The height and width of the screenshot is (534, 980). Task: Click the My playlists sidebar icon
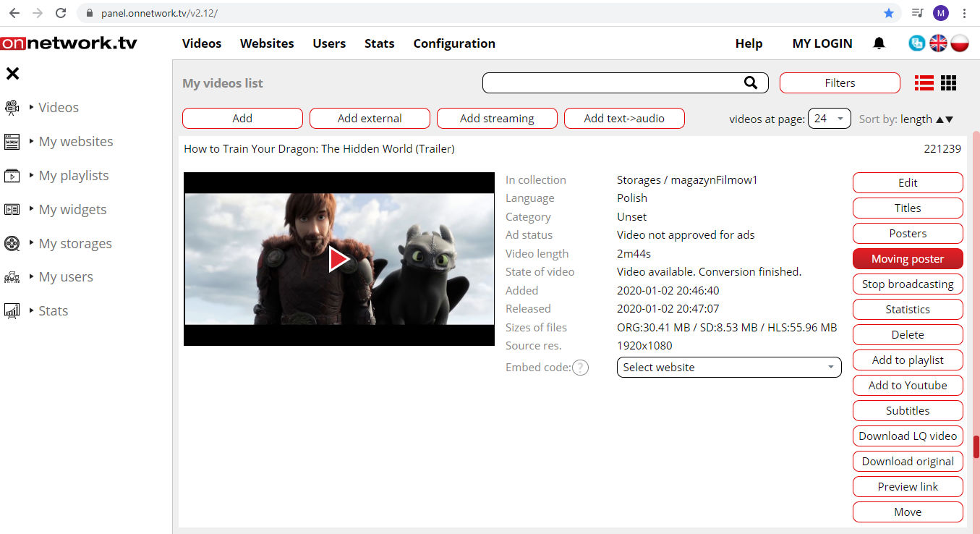tap(12, 176)
